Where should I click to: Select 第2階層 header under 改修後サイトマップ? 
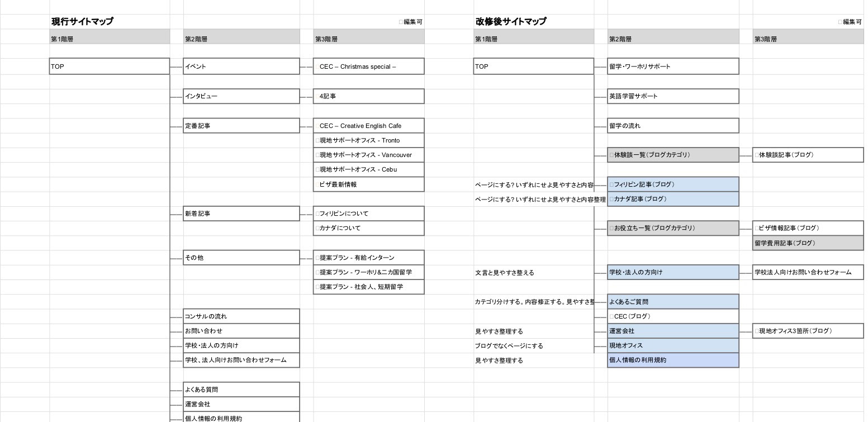coord(673,37)
